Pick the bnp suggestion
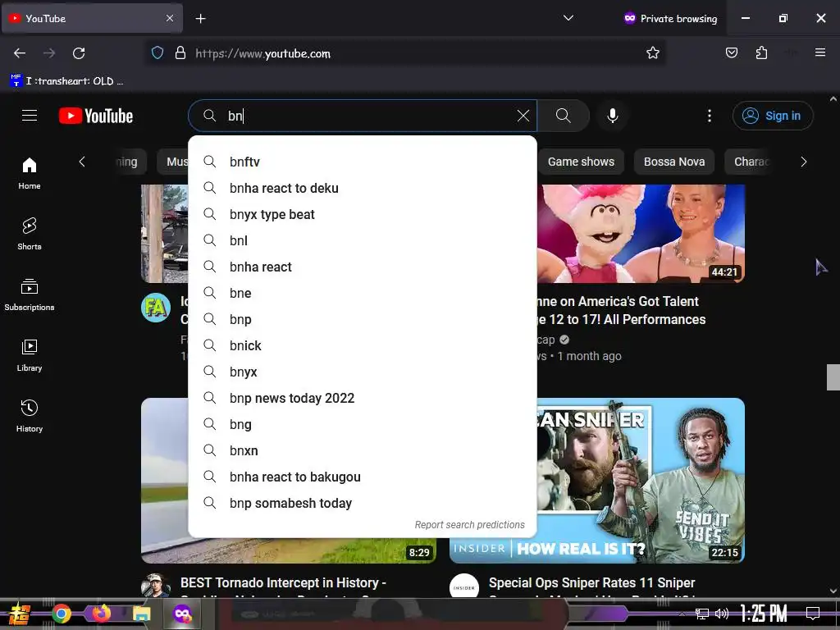This screenshot has width=840, height=630. 363,319
